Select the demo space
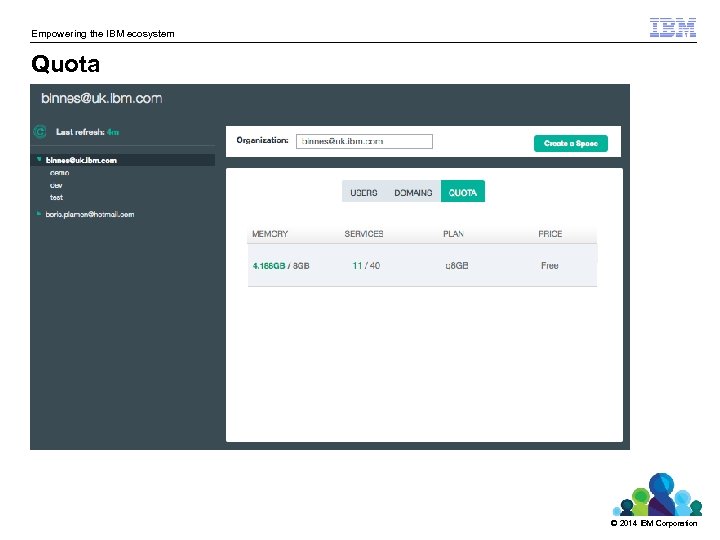 (x=59, y=173)
